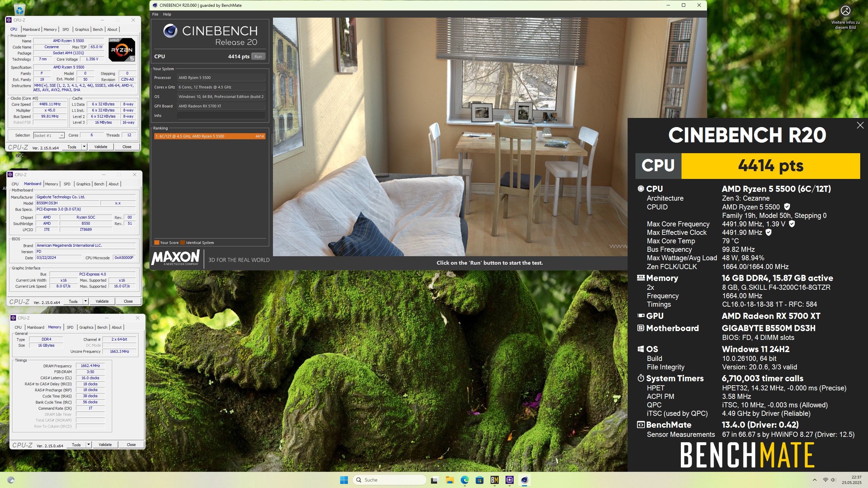Click the empty Info field in Cinebench
Screen dimensions: 868x488
(221, 116)
